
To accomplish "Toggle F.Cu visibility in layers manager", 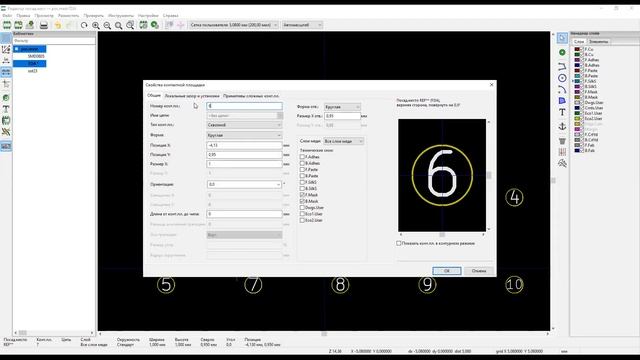I will [x=582, y=49].
